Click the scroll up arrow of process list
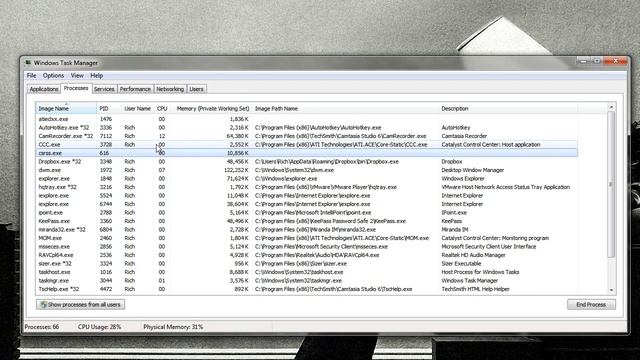The image size is (640, 360). coord(611,107)
